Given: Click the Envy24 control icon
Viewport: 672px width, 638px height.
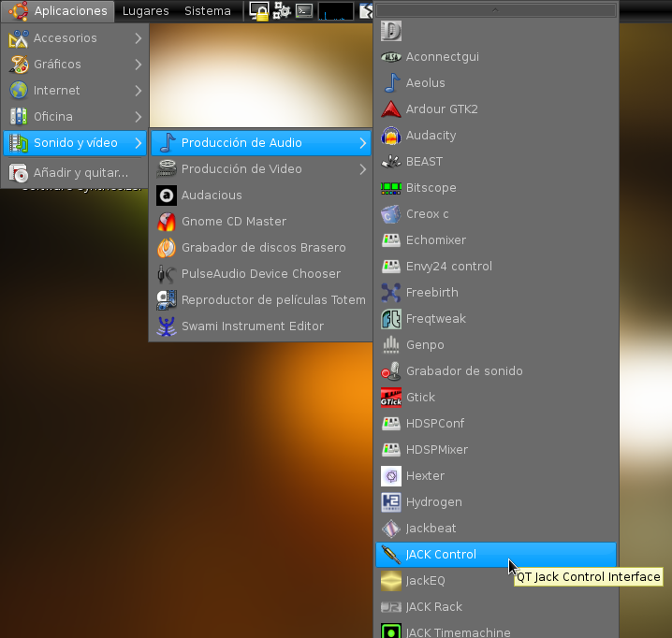Looking at the screenshot, I should 391,267.
